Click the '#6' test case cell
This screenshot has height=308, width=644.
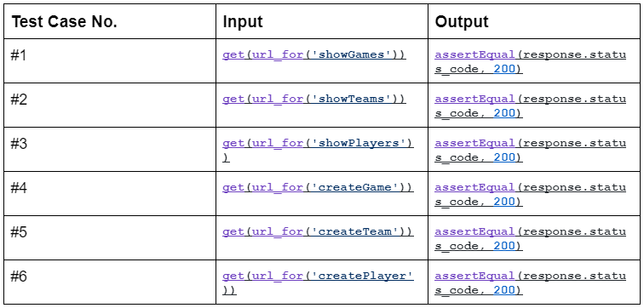pos(110,282)
